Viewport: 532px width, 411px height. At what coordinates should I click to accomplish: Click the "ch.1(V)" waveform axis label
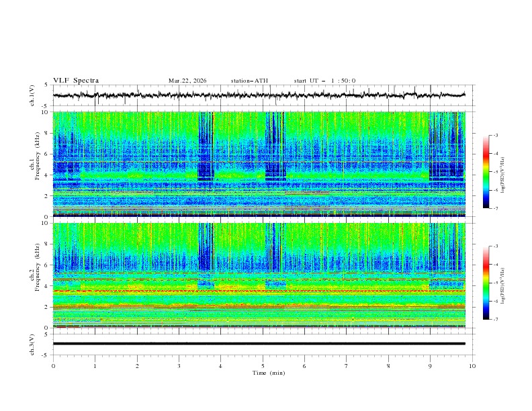tap(32, 95)
